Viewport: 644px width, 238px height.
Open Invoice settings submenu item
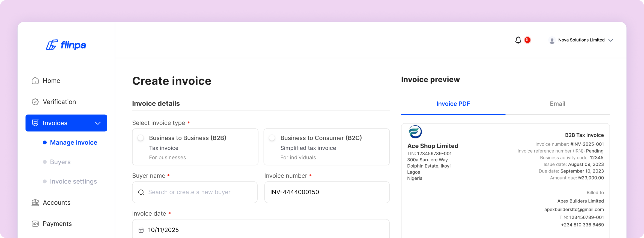[x=73, y=182]
